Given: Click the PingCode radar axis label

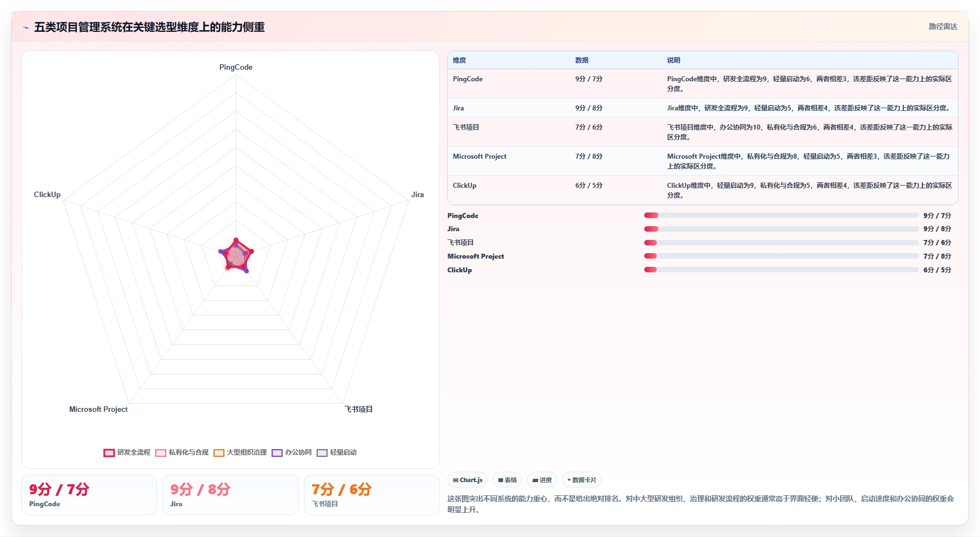Looking at the screenshot, I should 236,67.
